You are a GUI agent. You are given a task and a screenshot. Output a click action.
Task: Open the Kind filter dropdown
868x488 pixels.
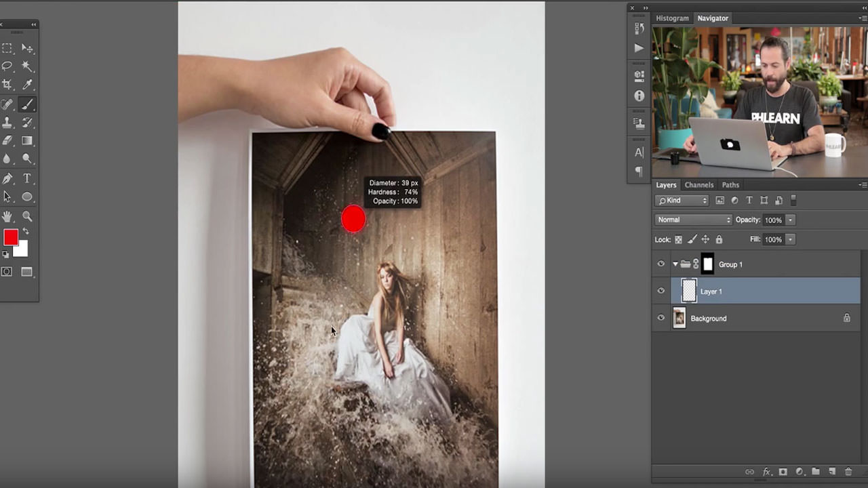click(682, 201)
